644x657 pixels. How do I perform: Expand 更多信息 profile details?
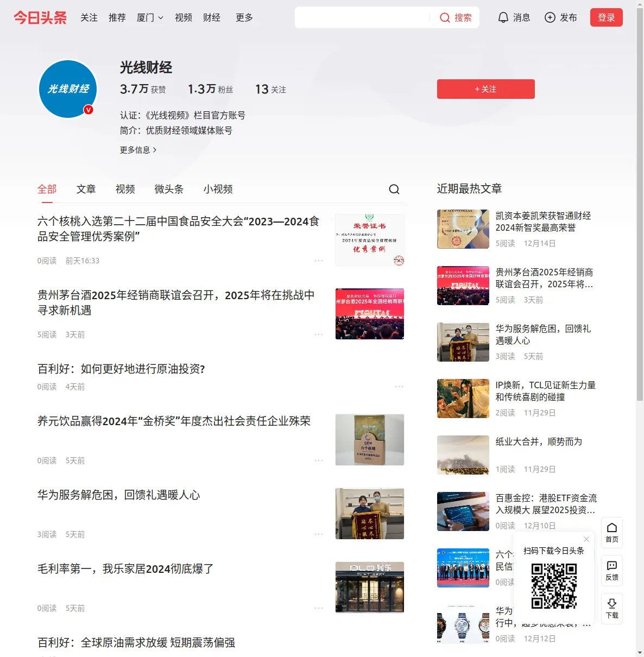click(138, 150)
